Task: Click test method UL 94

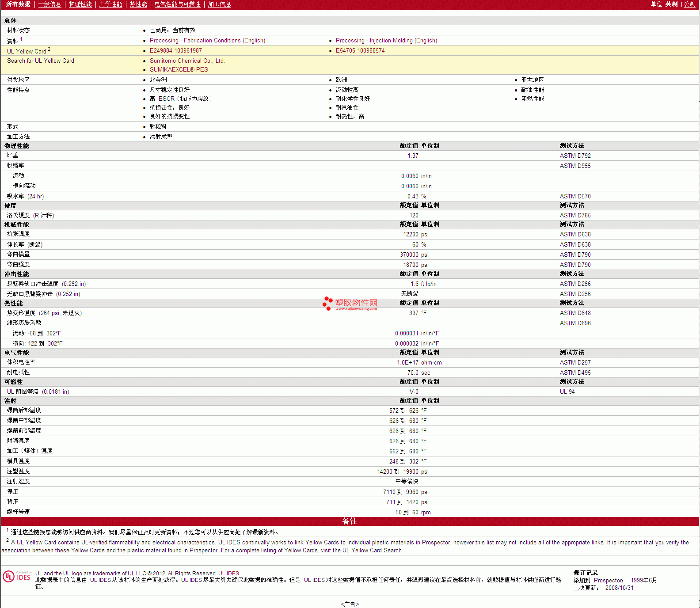Action: [567, 391]
